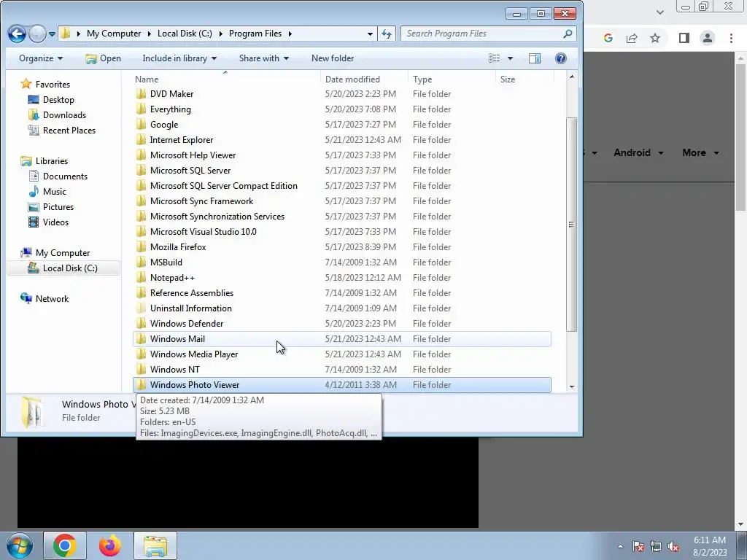The image size is (747, 560).
Task: Select Favorites in navigation pane
Action: (53, 85)
